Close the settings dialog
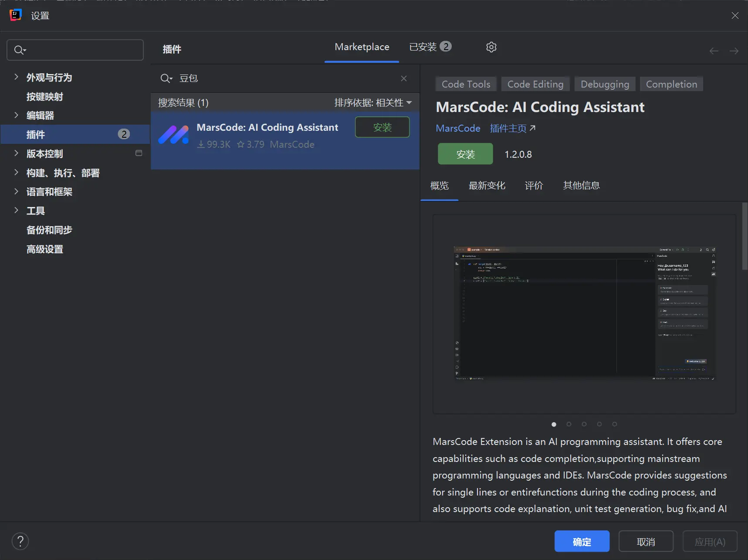Image resolution: width=748 pixels, height=560 pixels. pyautogui.click(x=735, y=16)
